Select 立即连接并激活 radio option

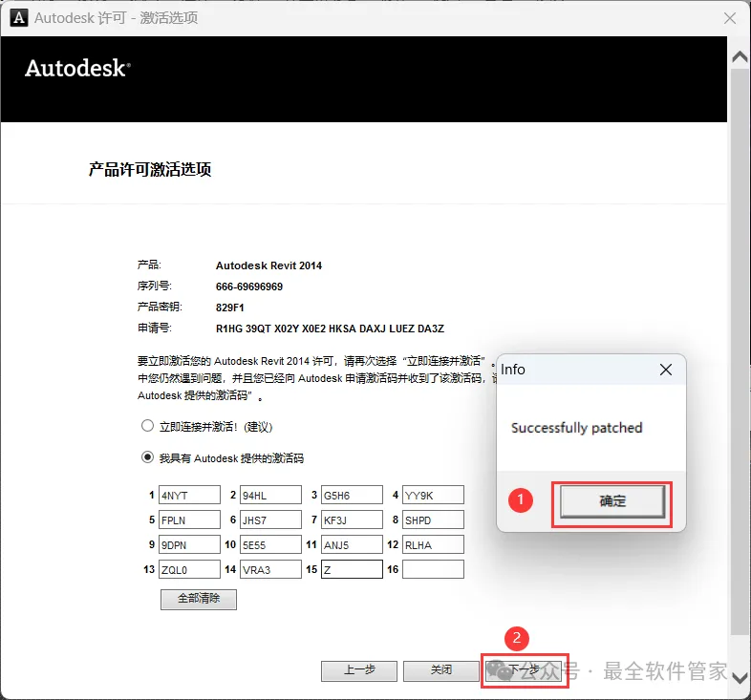click(x=147, y=426)
